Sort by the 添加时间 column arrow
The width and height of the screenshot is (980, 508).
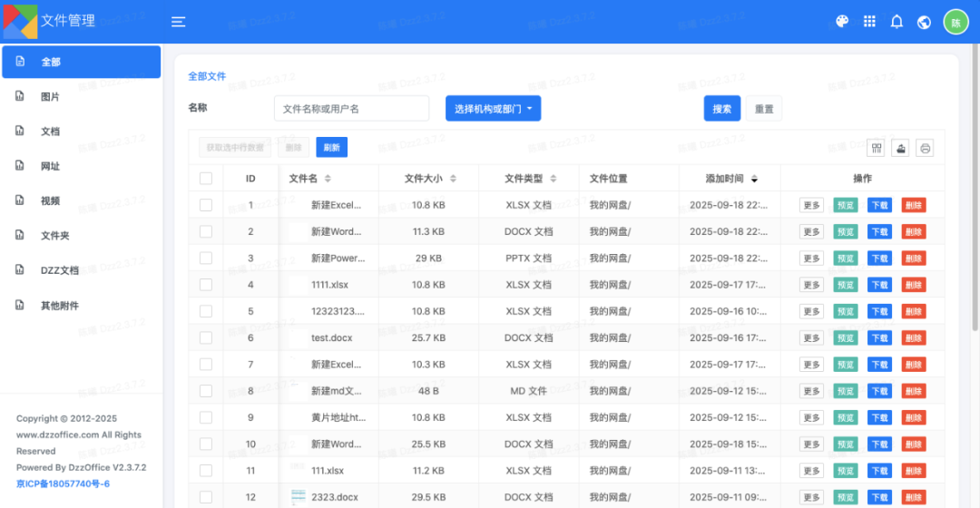click(x=754, y=179)
